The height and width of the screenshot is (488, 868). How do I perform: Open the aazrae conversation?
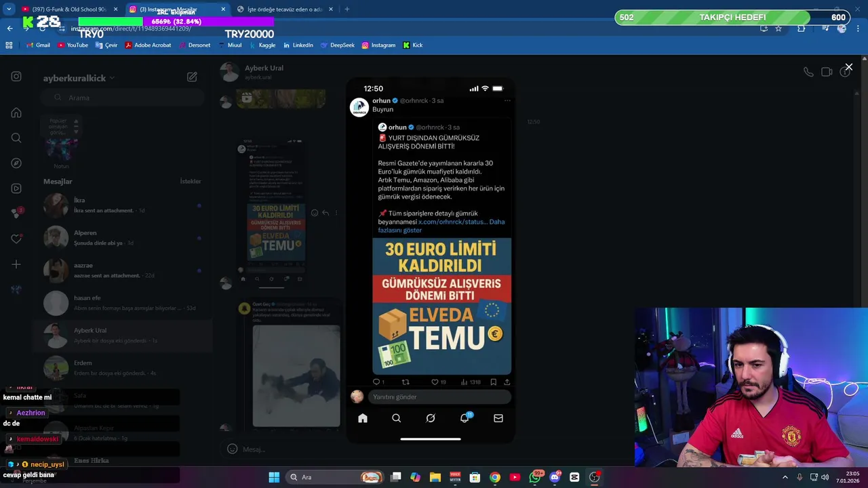[x=122, y=270]
